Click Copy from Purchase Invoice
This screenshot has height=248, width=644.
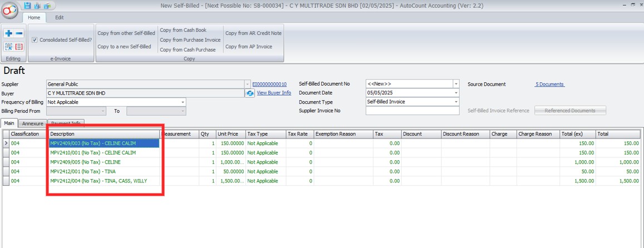pos(190,40)
